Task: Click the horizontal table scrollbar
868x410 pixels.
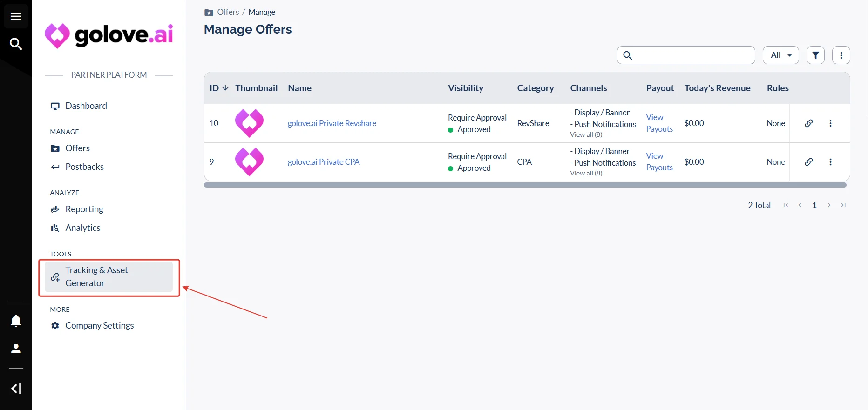Action: pos(525,185)
